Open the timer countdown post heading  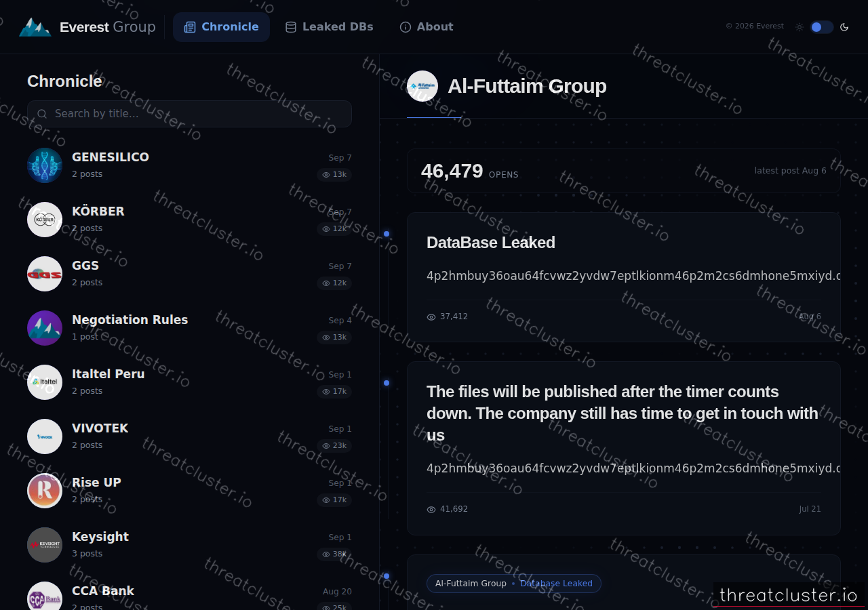623,413
